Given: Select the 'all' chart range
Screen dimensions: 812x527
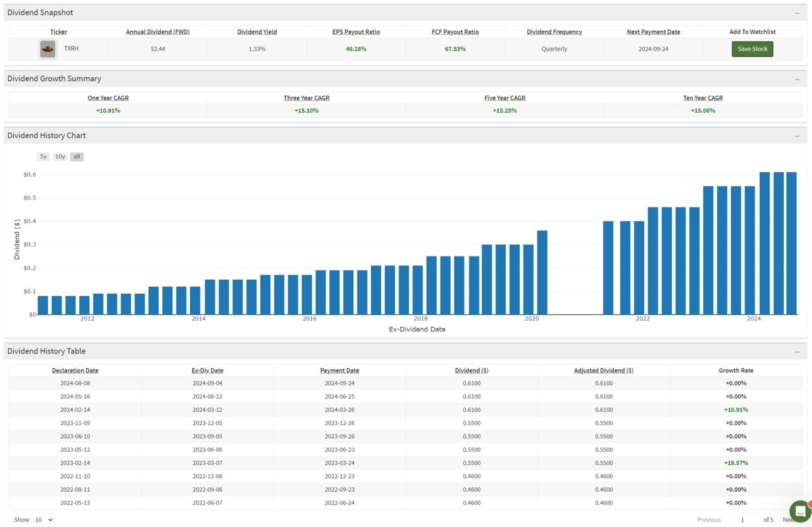Looking at the screenshot, I should click(x=77, y=157).
